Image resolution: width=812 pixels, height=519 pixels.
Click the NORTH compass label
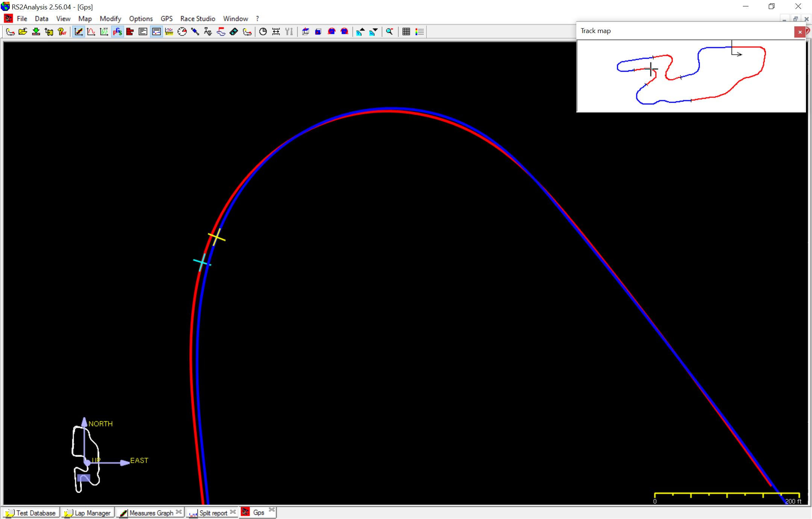pyautogui.click(x=100, y=424)
